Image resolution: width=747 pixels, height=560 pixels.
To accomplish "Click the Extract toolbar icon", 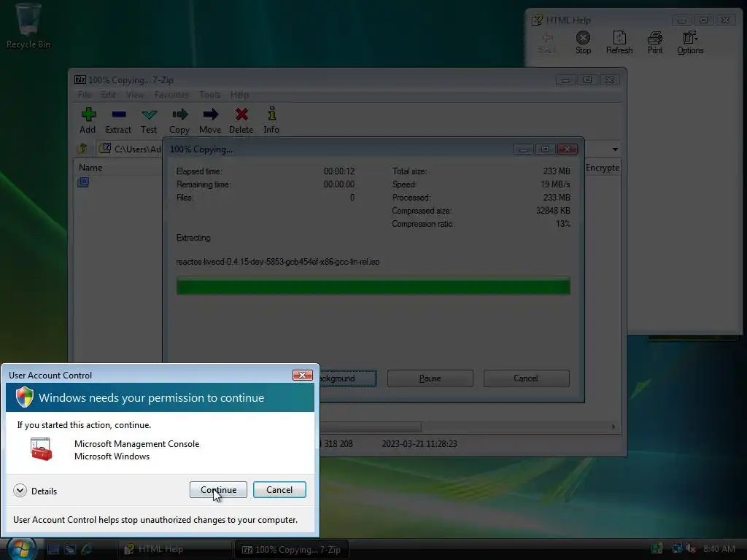I will pyautogui.click(x=119, y=114).
